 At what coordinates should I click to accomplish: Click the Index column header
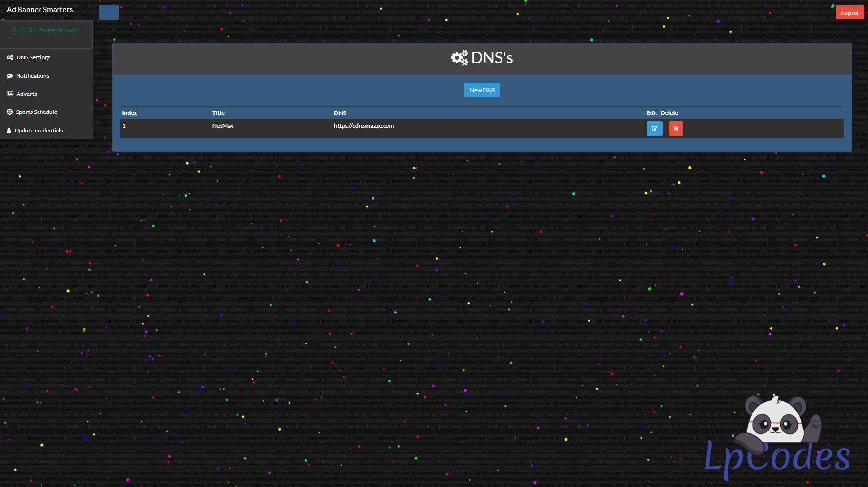click(130, 113)
